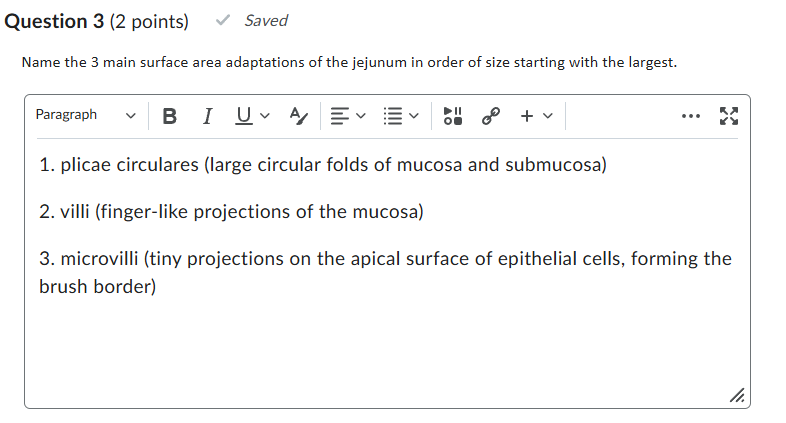Open the Insert Stuff media icon

pos(453,116)
